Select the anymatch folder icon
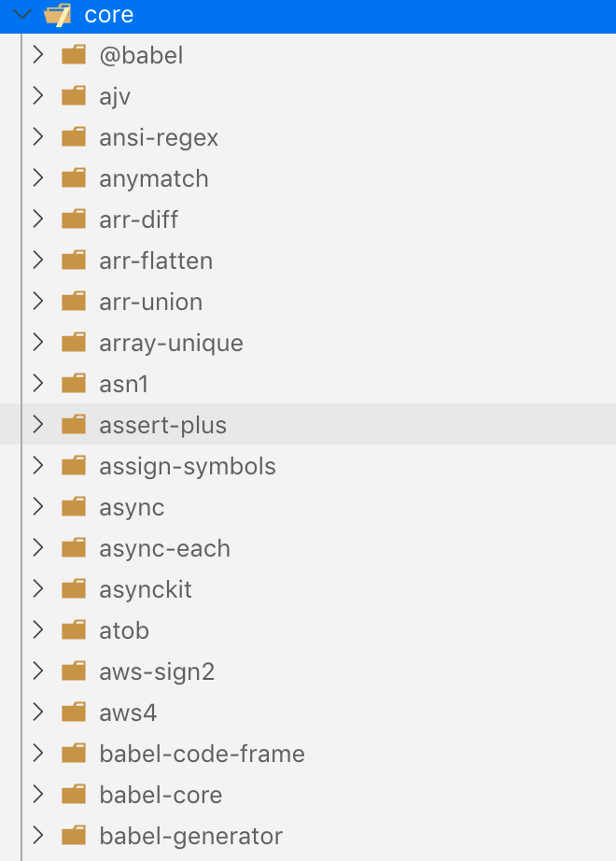616x861 pixels. 74,178
